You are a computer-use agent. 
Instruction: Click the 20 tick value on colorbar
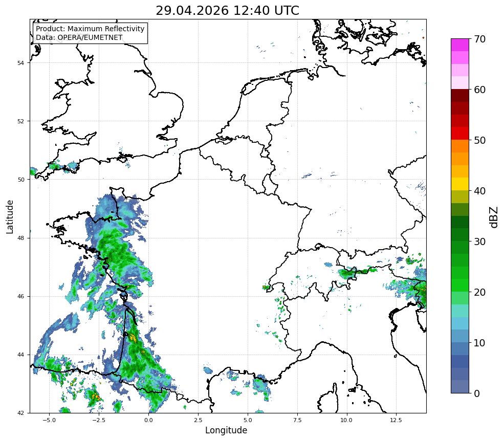coord(479,292)
